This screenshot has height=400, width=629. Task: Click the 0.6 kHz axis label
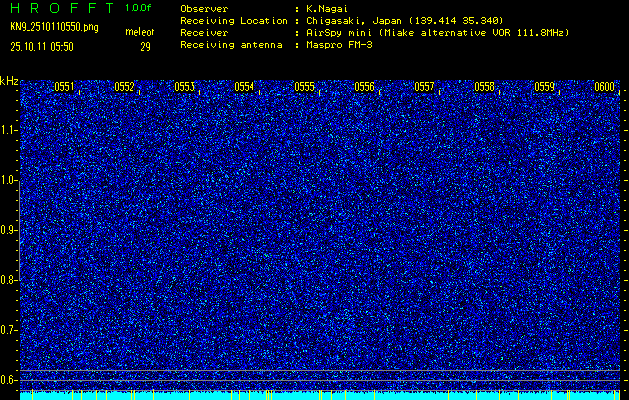point(10,379)
